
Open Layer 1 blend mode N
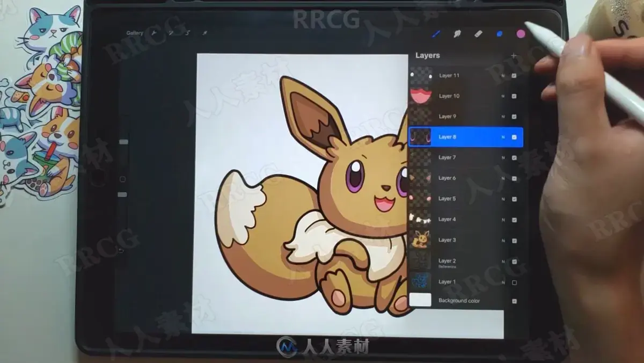(x=503, y=282)
